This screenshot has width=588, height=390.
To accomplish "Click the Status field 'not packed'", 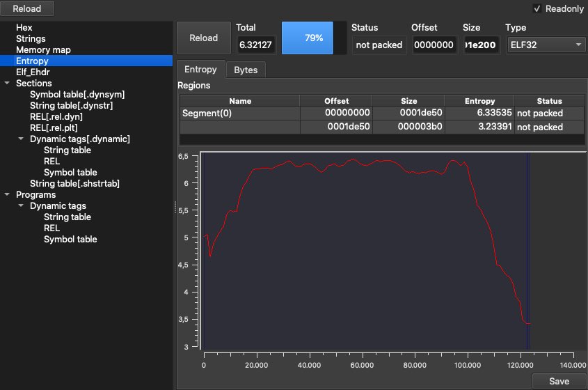I will pyautogui.click(x=379, y=45).
